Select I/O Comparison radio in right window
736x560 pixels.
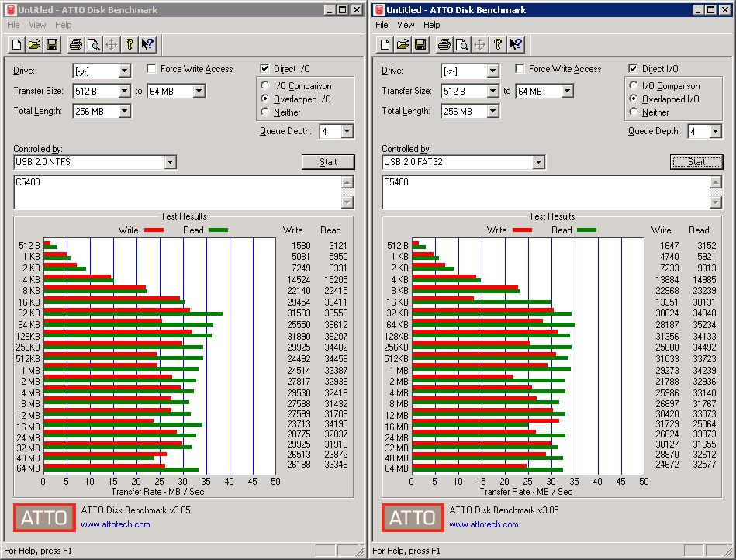point(634,85)
